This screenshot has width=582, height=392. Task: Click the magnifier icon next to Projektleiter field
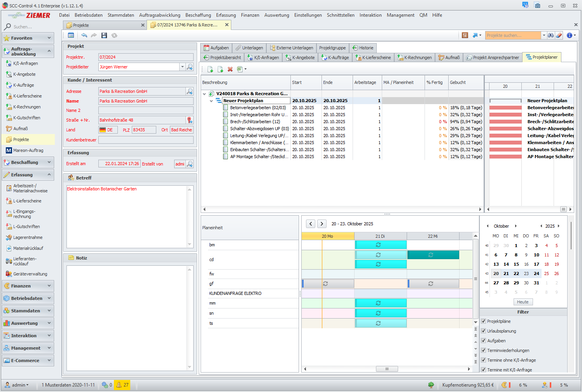tap(190, 67)
